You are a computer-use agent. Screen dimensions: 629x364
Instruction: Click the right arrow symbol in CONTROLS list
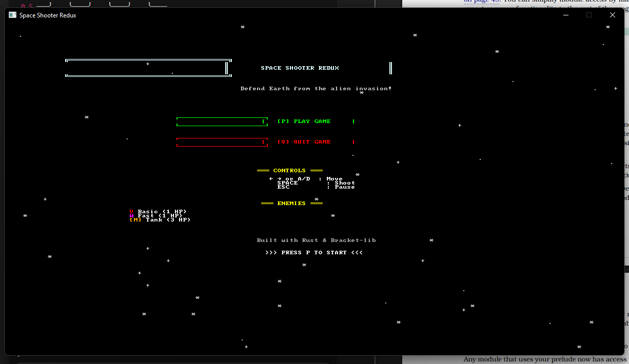[279, 178]
